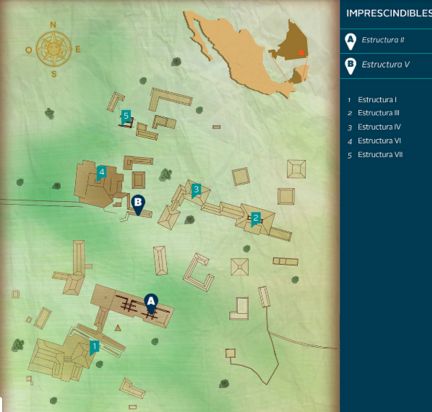Select teal marker 2 on the map
The width and height of the screenshot is (432, 412).
[x=256, y=220]
